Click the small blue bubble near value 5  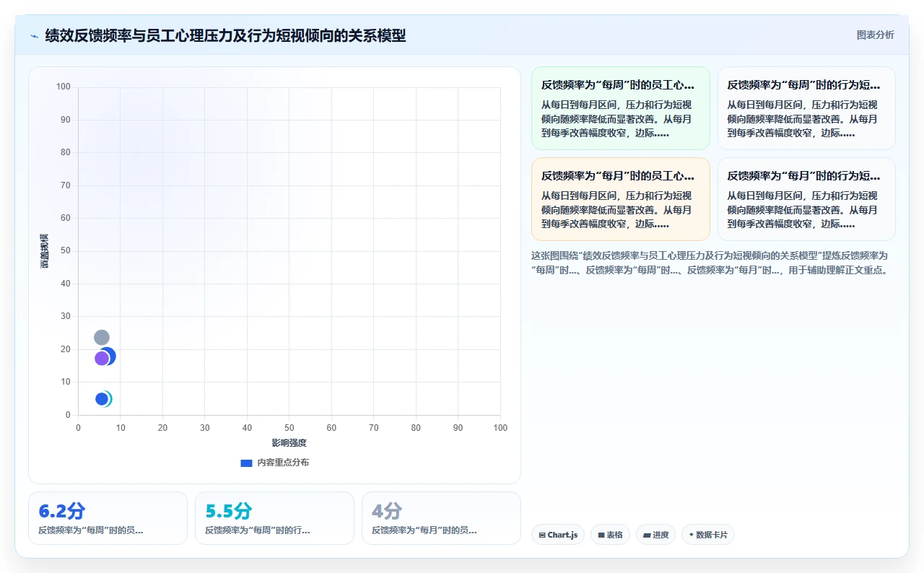click(102, 399)
